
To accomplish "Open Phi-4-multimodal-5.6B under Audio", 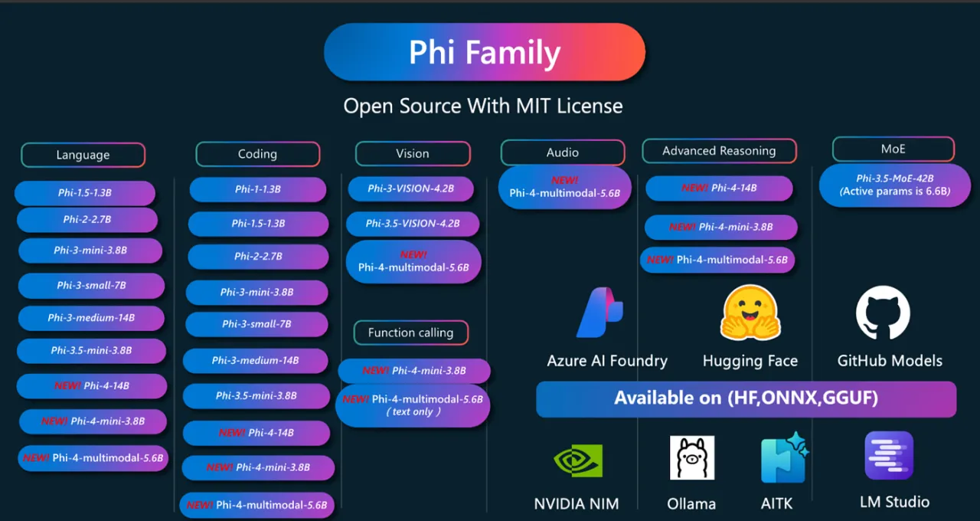I will [x=565, y=188].
